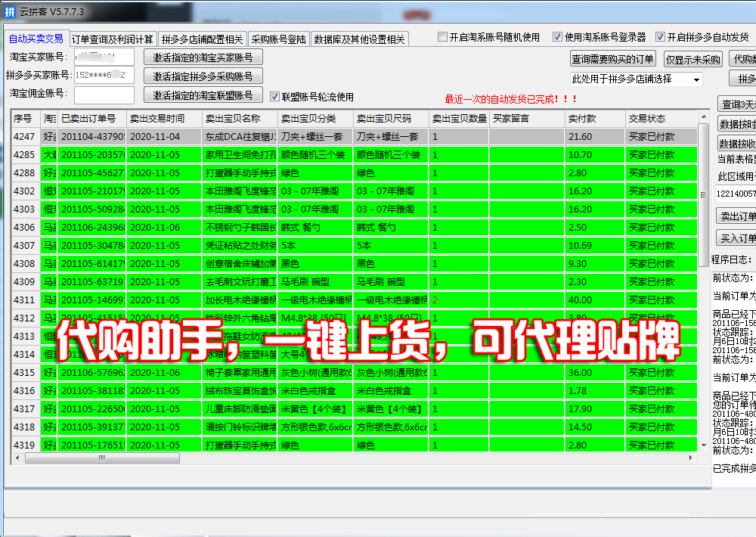Click the red quantity 2 in row 4311
Viewport: 756px width, 537px height.
tap(435, 300)
